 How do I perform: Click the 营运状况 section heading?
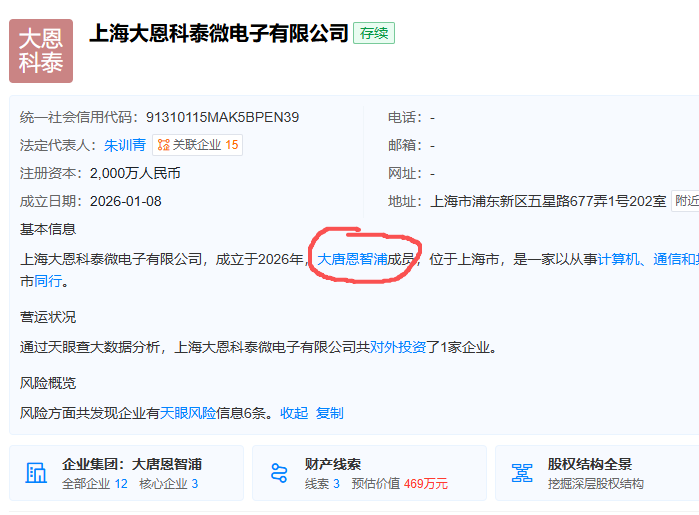pos(48,317)
